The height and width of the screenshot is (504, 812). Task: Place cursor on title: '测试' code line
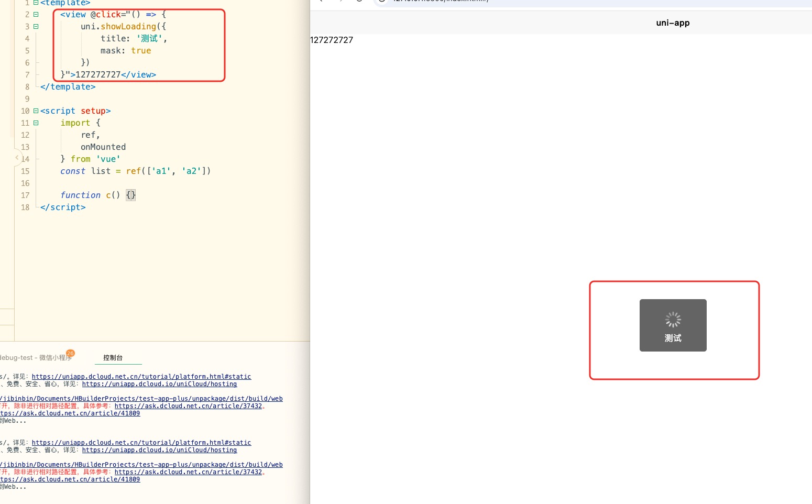[134, 38]
